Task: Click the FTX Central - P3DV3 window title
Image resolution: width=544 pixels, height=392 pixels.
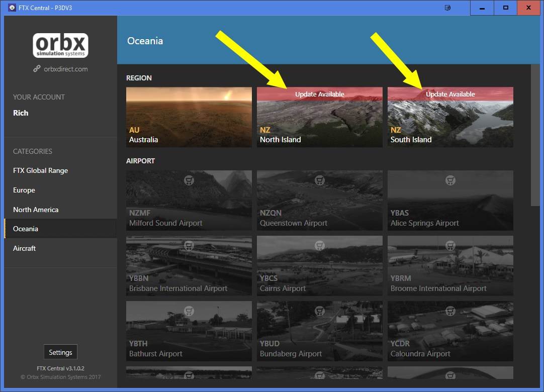Action: pyautogui.click(x=45, y=8)
